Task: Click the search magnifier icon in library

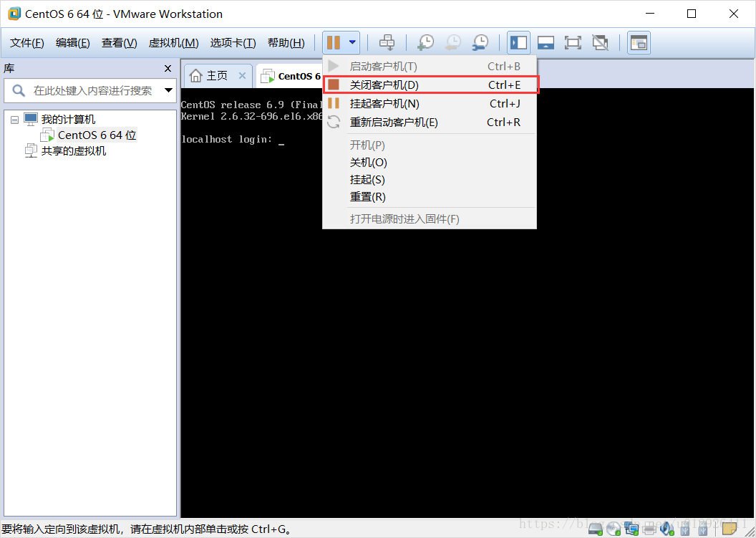Action: 19,90
